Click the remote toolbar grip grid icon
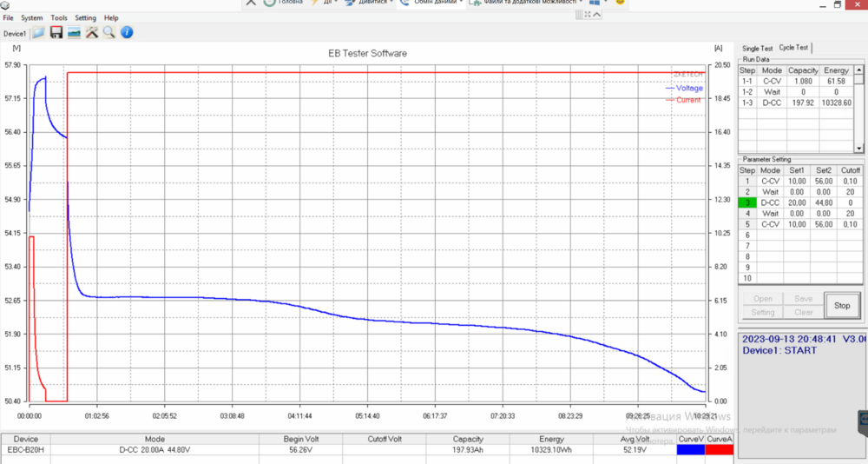Viewport: 868px width, 464px height. 579,15
